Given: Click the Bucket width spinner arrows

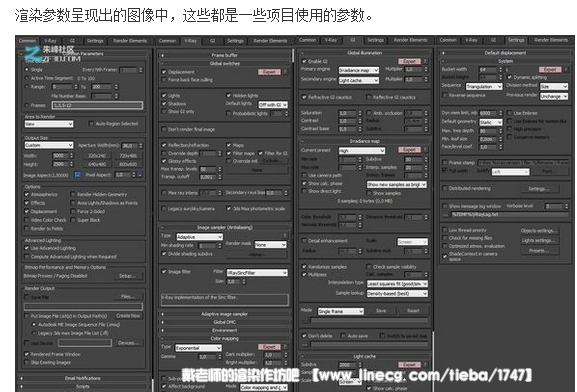Looking at the screenshot, I should pyautogui.click(x=500, y=69).
